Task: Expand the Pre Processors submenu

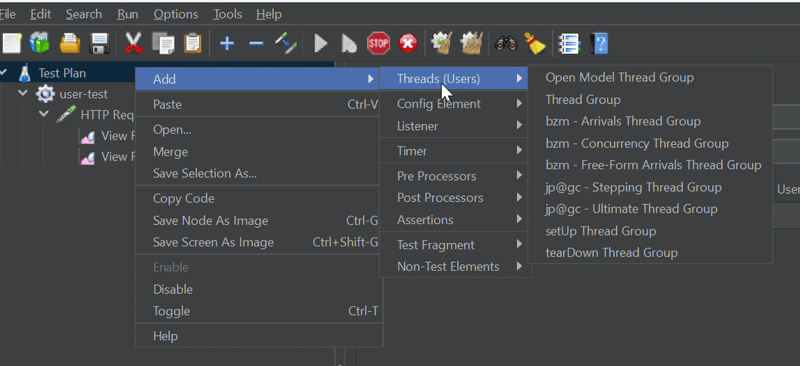Action: click(x=455, y=176)
